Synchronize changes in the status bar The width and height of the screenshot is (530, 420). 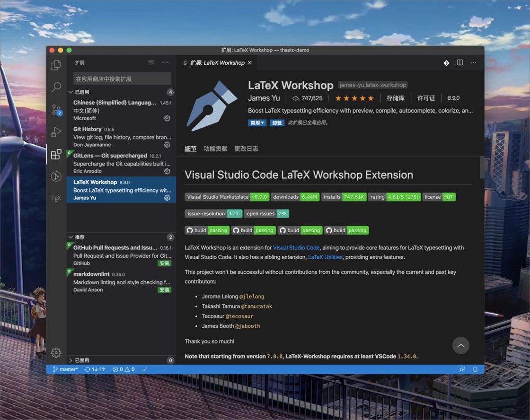[x=95, y=369]
